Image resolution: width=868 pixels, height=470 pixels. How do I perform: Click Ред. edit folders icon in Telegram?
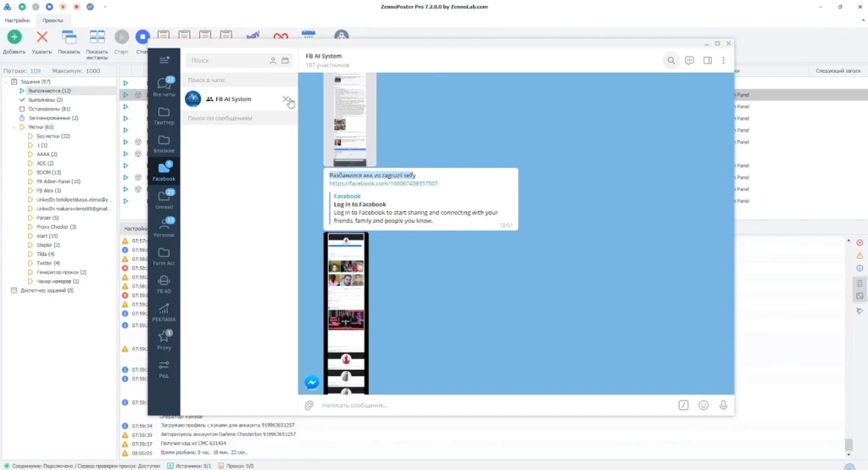click(x=164, y=369)
